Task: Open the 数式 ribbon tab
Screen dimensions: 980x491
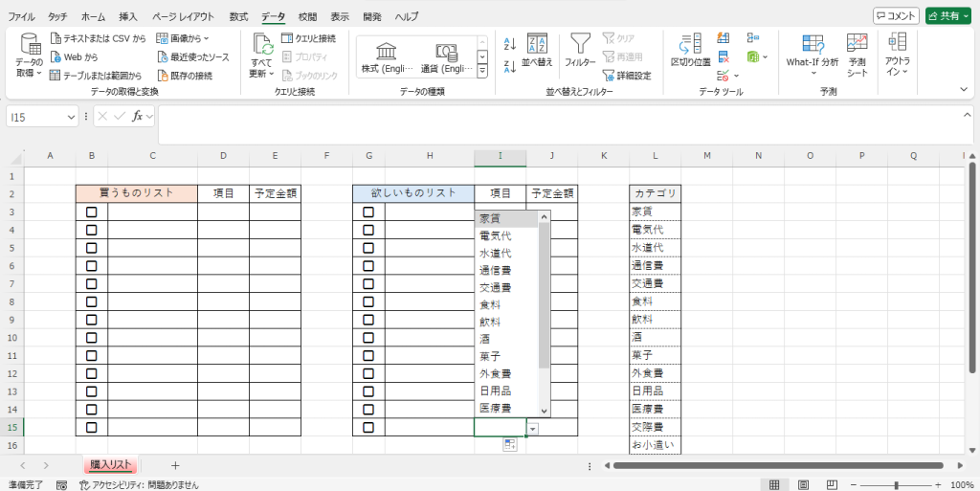Action: click(x=238, y=17)
